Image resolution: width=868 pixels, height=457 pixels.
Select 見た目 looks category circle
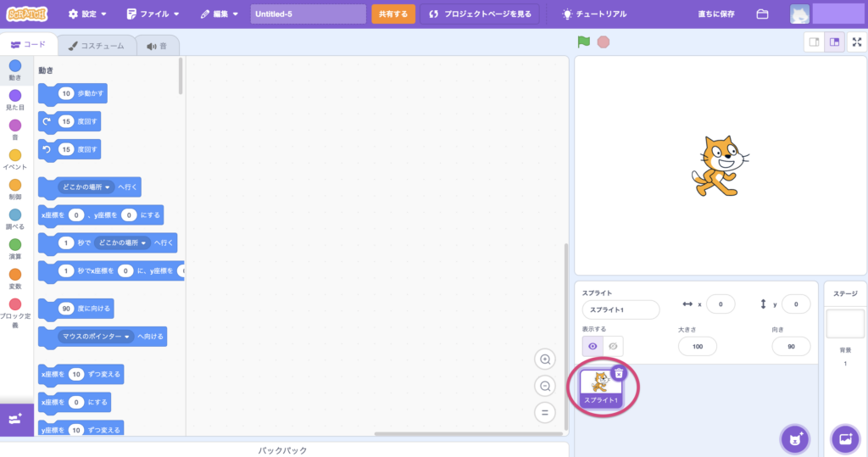click(x=15, y=96)
